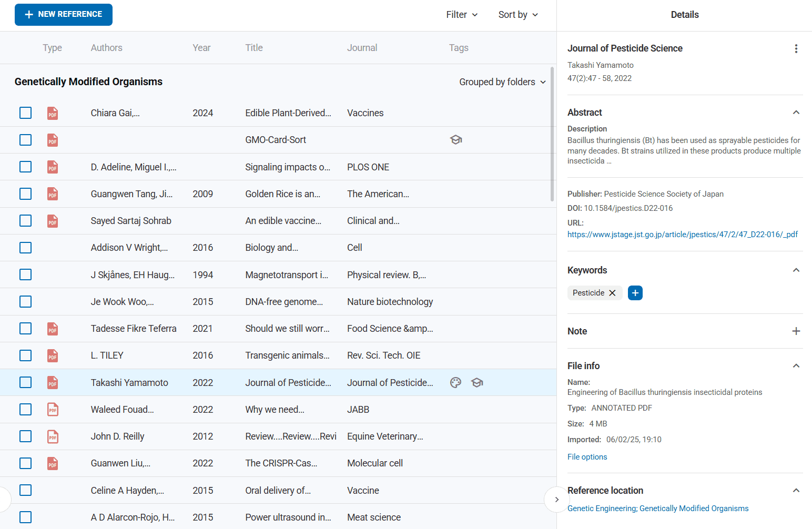Open the three-dot menu in Details panel
Viewport: 812px width, 529px height.
[x=796, y=49]
